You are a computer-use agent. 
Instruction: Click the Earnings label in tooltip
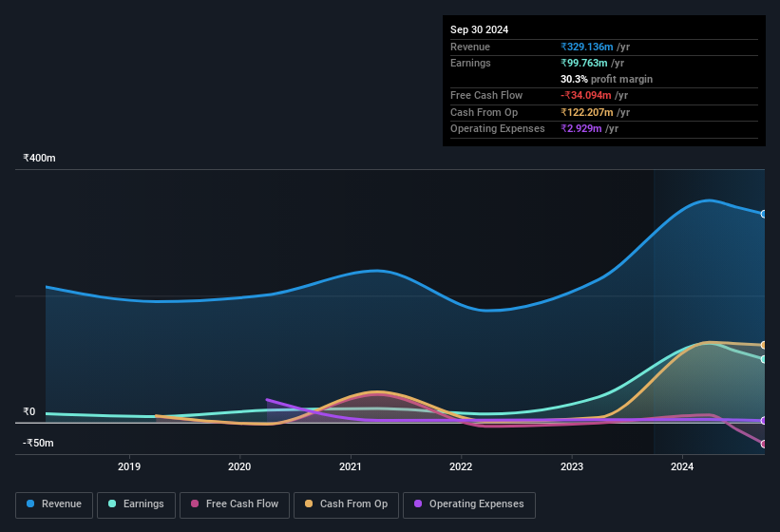coord(470,63)
